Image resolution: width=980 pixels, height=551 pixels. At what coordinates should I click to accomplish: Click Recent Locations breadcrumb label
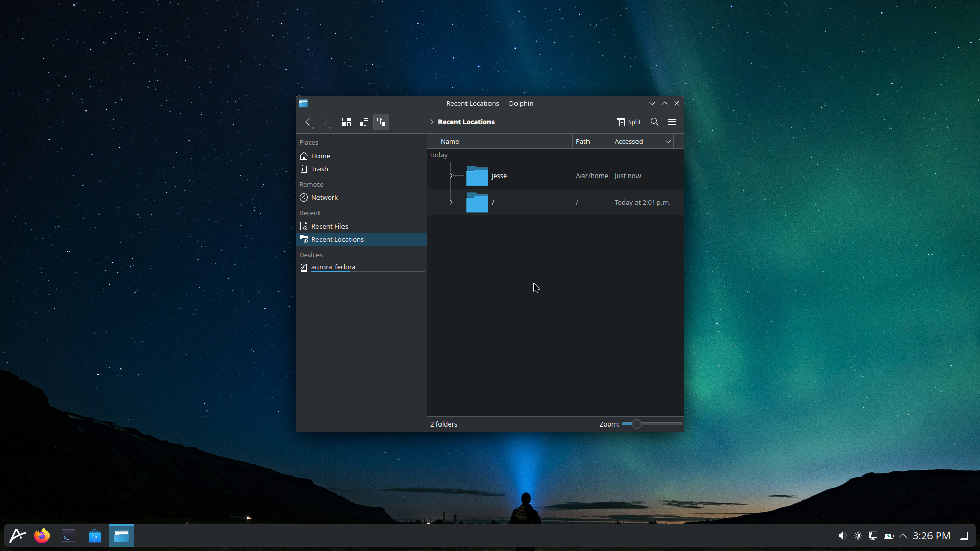coord(466,122)
